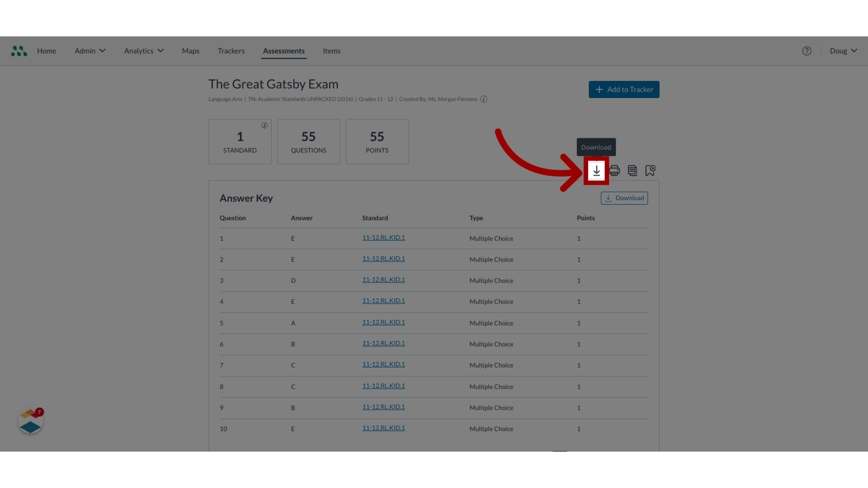The height and width of the screenshot is (488, 868).
Task: Click the Items menu tab
Action: click(x=331, y=50)
